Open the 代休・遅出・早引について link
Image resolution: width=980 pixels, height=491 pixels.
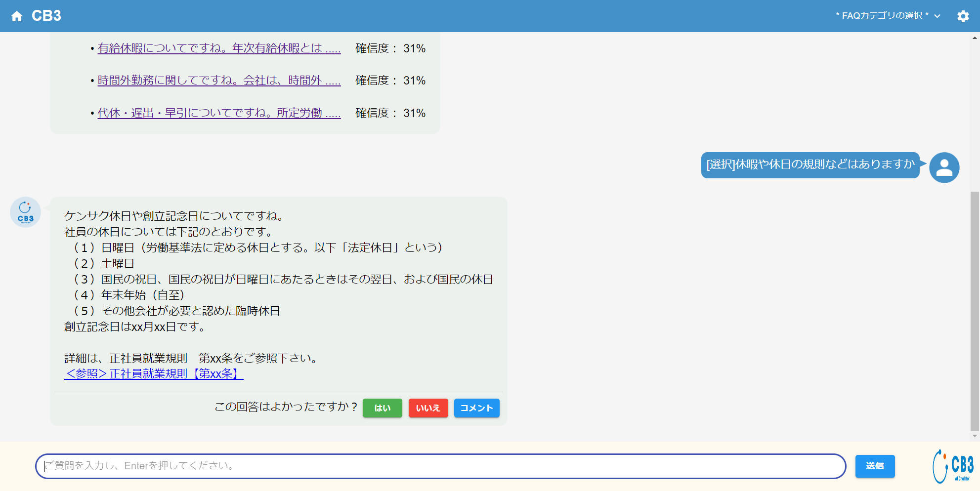click(x=219, y=113)
